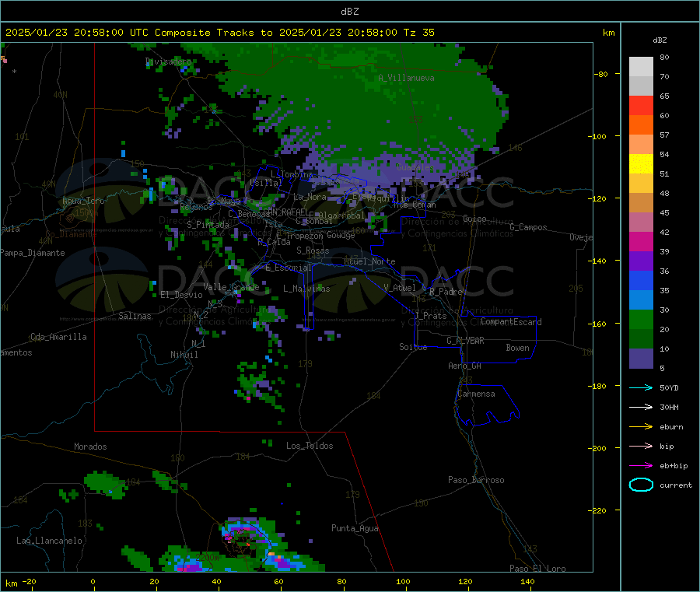The height and width of the screenshot is (592, 700).
Task: Pick the dark green swatch between 20 and 10
Action: click(641, 339)
